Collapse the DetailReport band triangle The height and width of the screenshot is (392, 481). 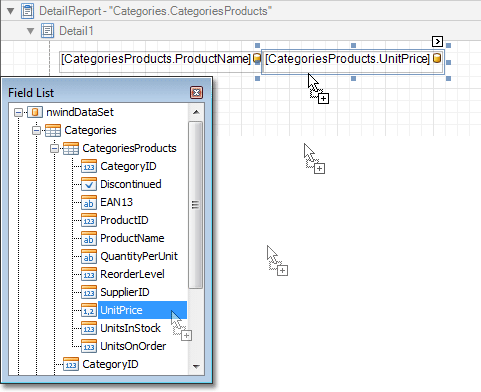coord(11,11)
